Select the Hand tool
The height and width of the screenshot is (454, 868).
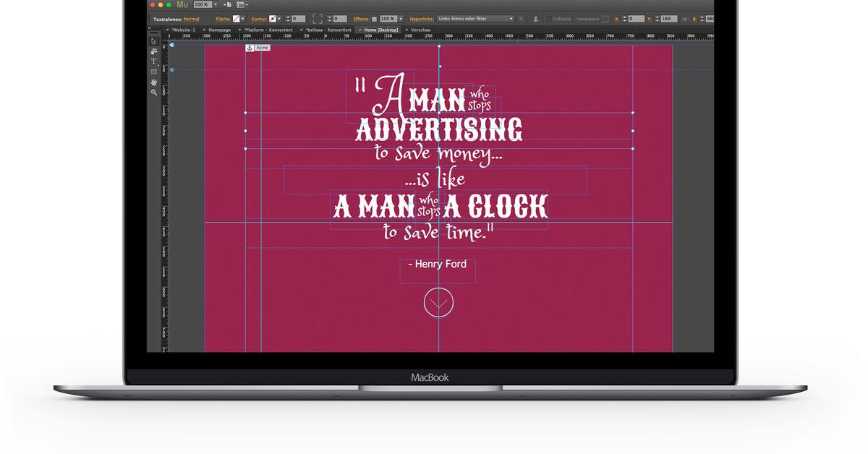click(153, 82)
